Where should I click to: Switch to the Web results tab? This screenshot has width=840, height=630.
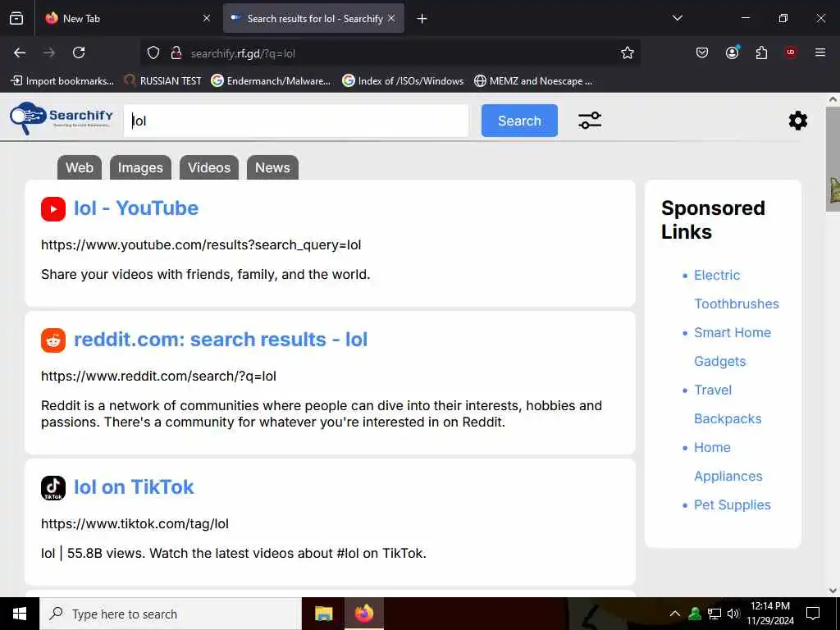click(80, 167)
